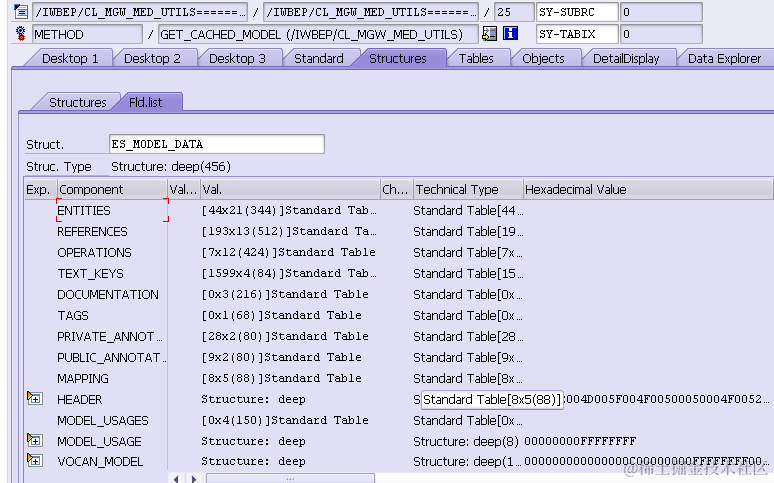Click the [7x12(424)]Standard Table value
This screenshot has height=483, width=774.
coord(288,252)
